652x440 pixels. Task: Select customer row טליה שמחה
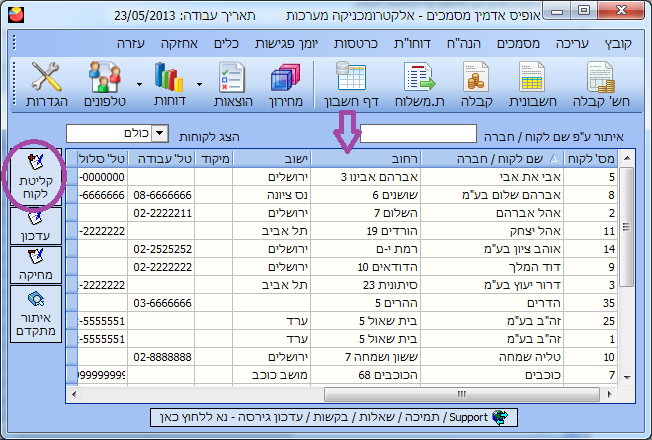[x=341, y=357]
